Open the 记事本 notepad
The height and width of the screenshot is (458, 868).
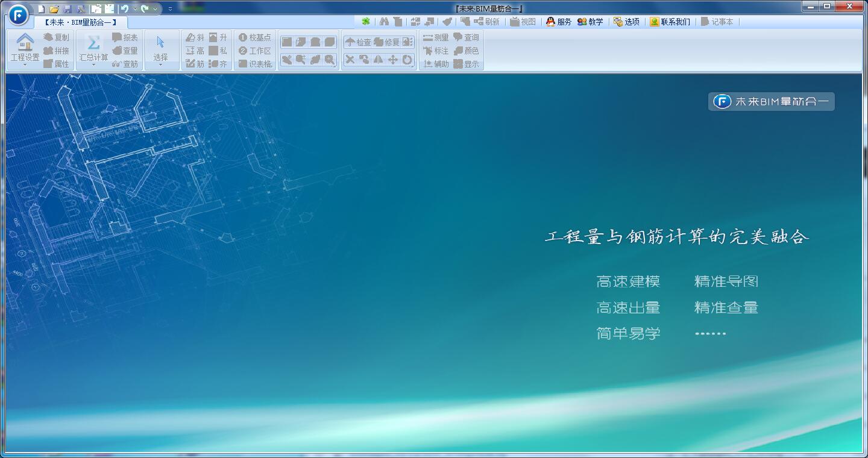[717, 22]
